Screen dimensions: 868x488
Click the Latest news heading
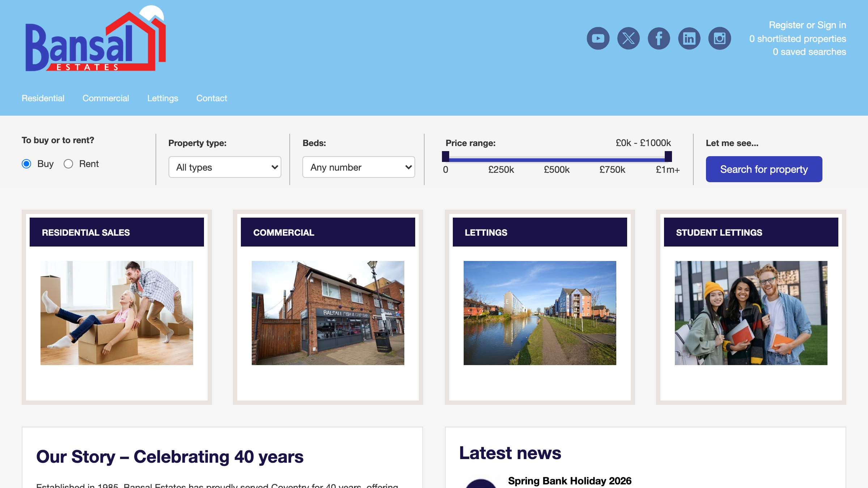coord(510,453)
